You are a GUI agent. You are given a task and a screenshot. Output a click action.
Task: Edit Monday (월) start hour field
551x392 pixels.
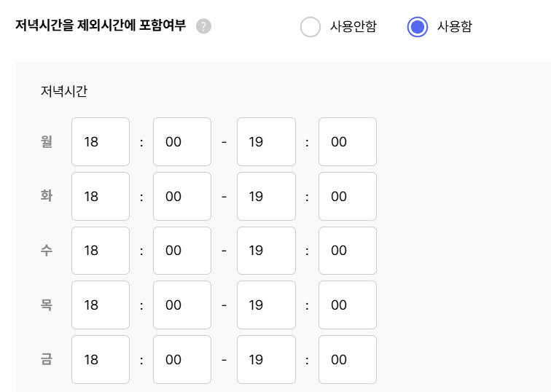pos(101,141)
